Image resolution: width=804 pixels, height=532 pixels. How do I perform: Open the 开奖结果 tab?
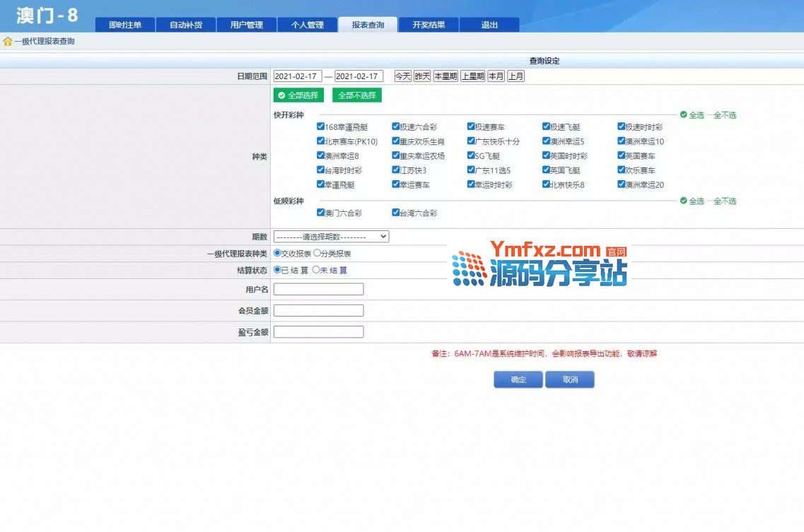coord(429,25)
